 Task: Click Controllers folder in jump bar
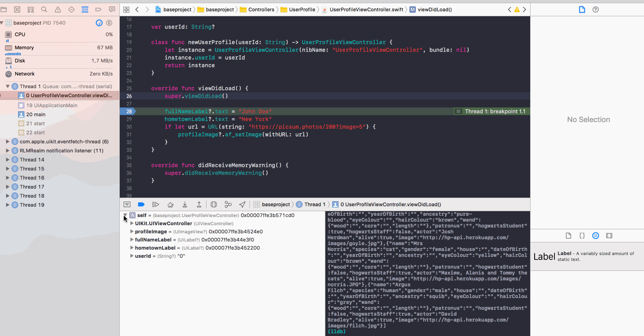pos(256,9)
